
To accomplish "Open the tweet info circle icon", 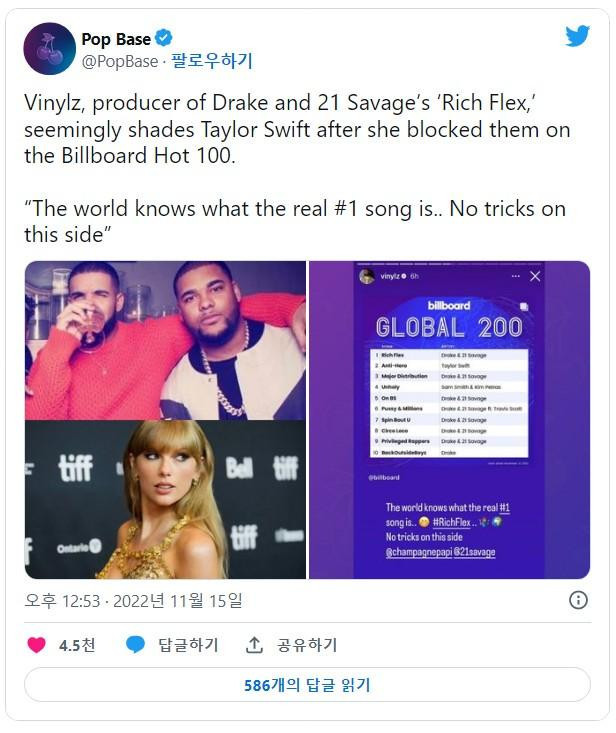I will click(x=578, y=600).
